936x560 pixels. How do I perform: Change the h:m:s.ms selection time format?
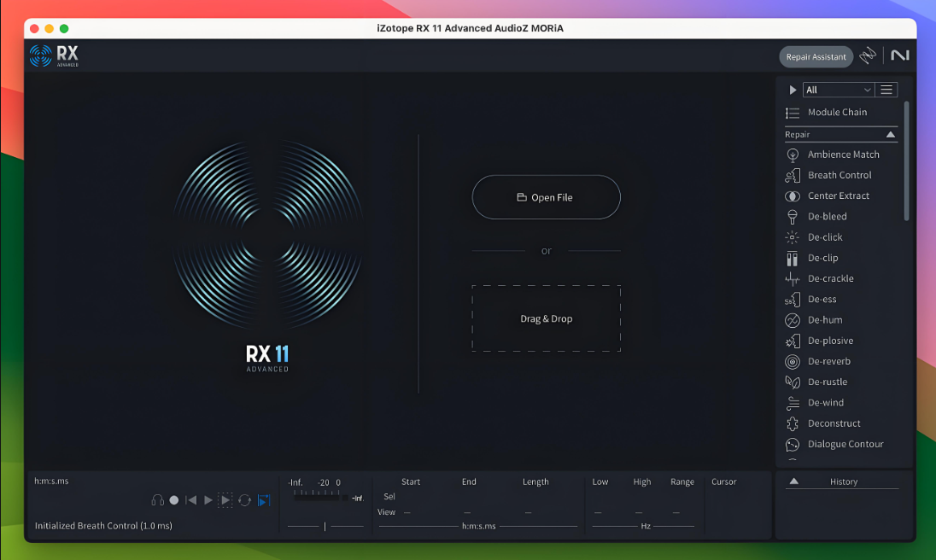pyautogui.click(x=479, y=526)
